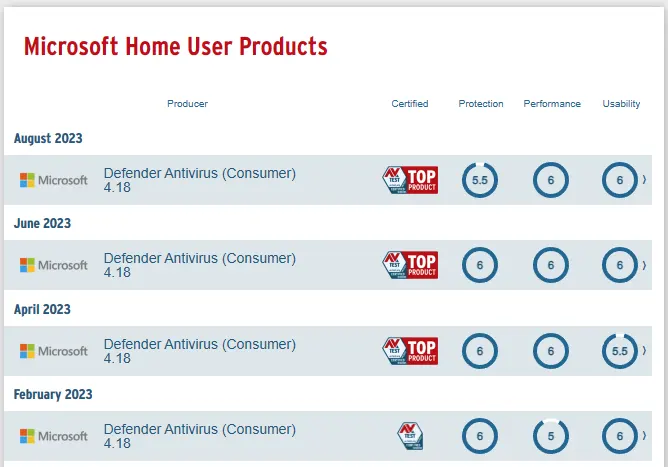Click the Microsoft logo in February 2023 row
The image size is (668, 467).
tap(54, 436)
